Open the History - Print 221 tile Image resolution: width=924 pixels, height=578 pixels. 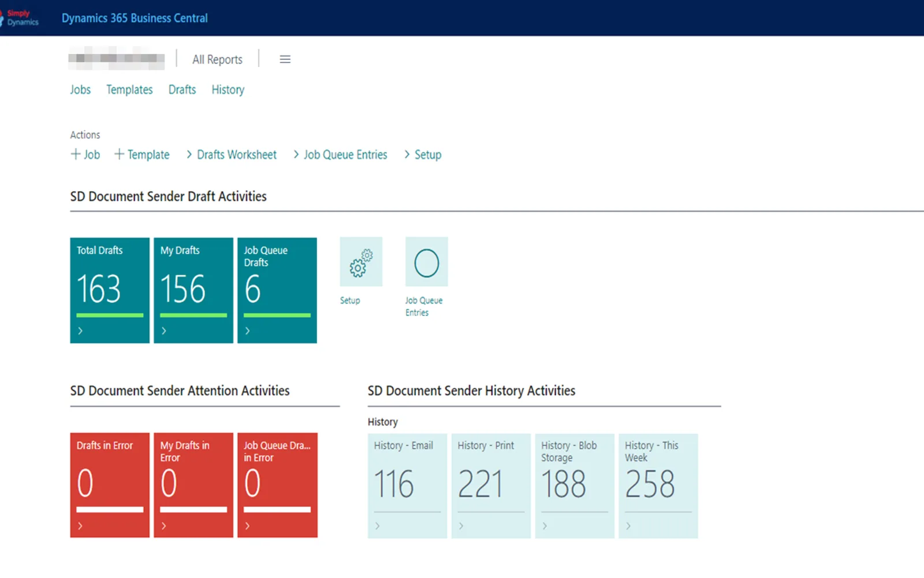point(491,486)
